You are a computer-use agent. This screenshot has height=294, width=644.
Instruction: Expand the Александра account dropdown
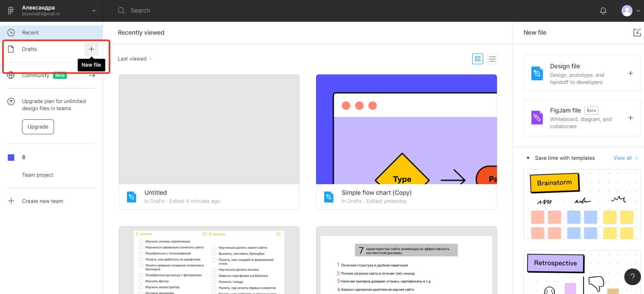pos(94,11)
